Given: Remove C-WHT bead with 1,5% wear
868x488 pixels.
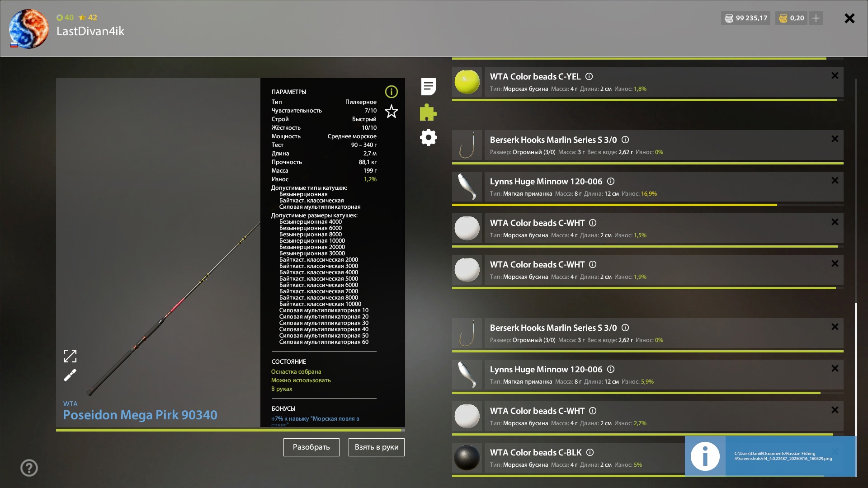Looking at the screenshot, I should click(835, 222).
